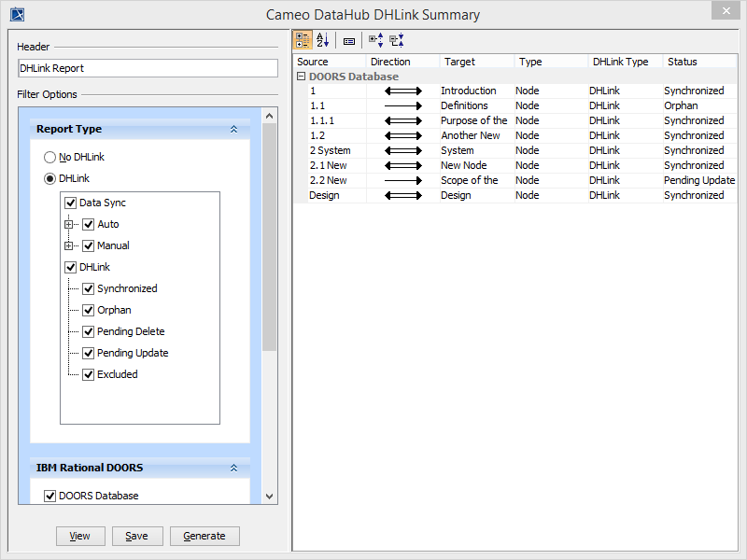747x560 pixels.
Task: Click the Expand all toolbar icon
Action: pos(375,40)
